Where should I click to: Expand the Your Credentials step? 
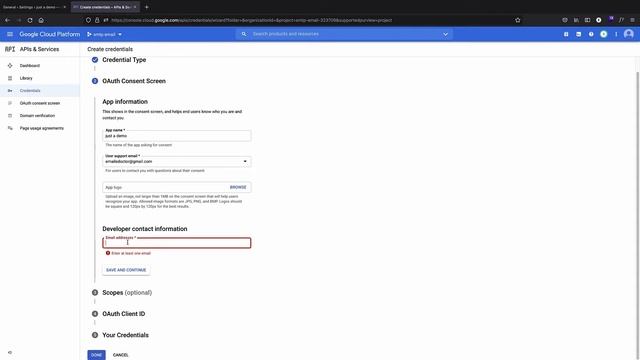[125, 335]
